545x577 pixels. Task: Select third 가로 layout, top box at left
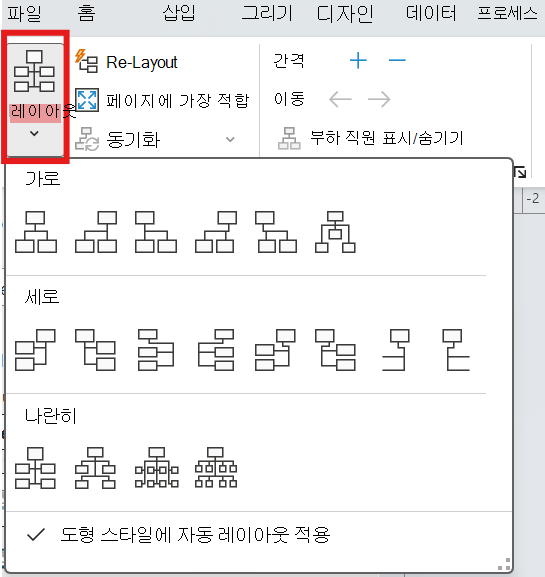pyautogui.click(x=156, y=232)
